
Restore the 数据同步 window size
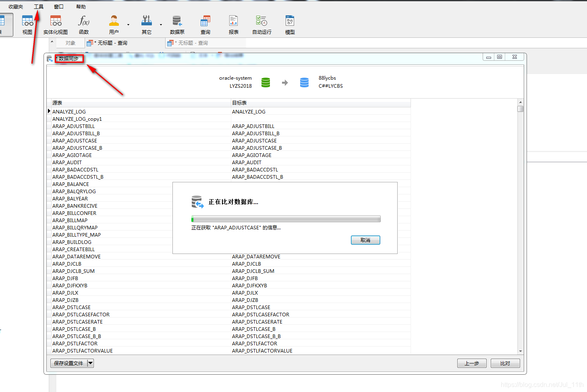500,57
